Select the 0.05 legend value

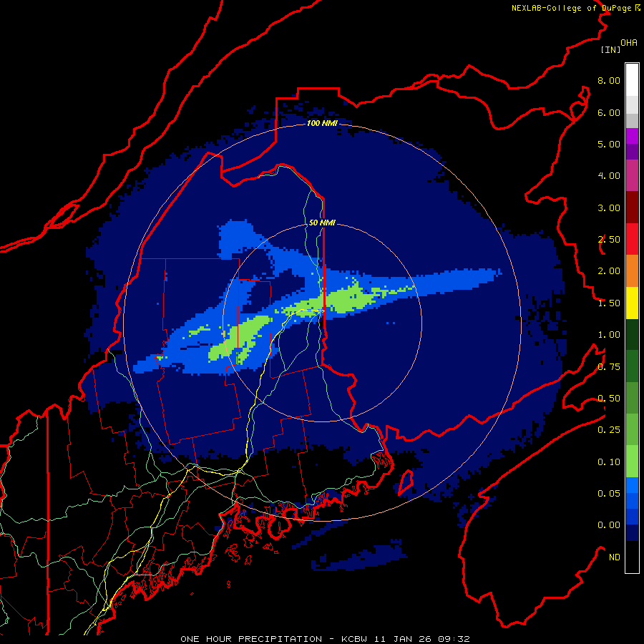point(609,494)
